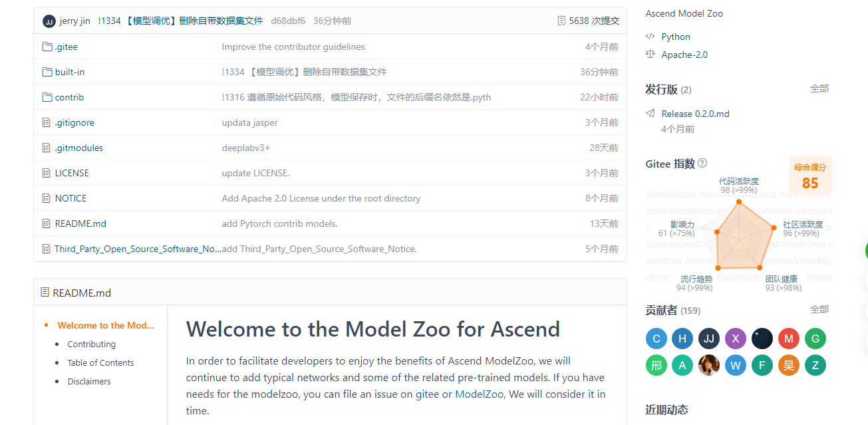The width and height of the screenshot is (868, 425).
Task: Open contributor avatar C
Action: click(656, 339)
